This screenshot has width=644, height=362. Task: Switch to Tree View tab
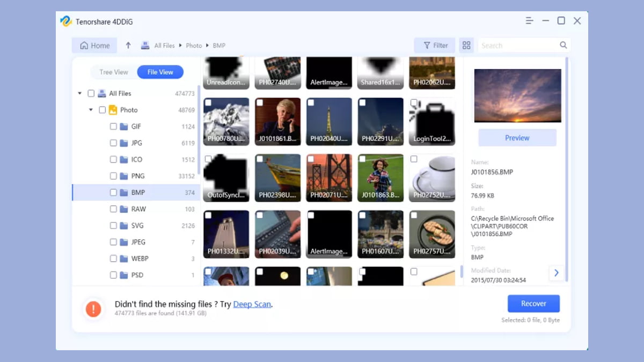[x=114, y=72]
